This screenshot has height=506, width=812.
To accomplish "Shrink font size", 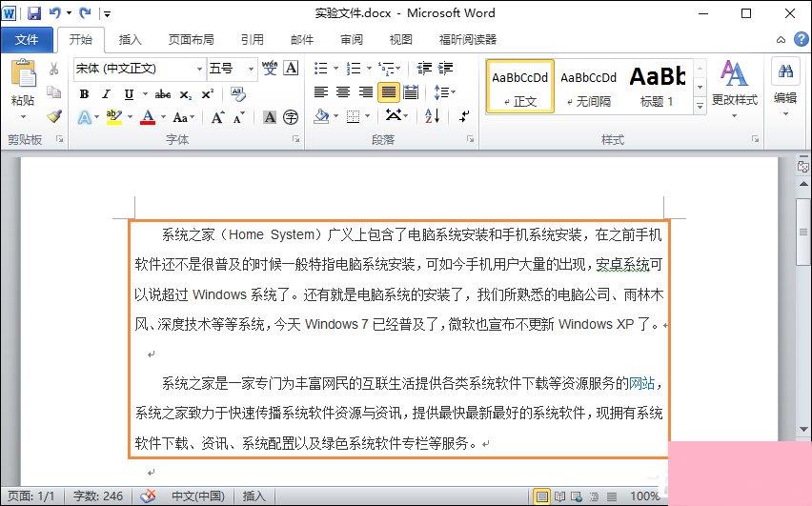I will (238, 117).
